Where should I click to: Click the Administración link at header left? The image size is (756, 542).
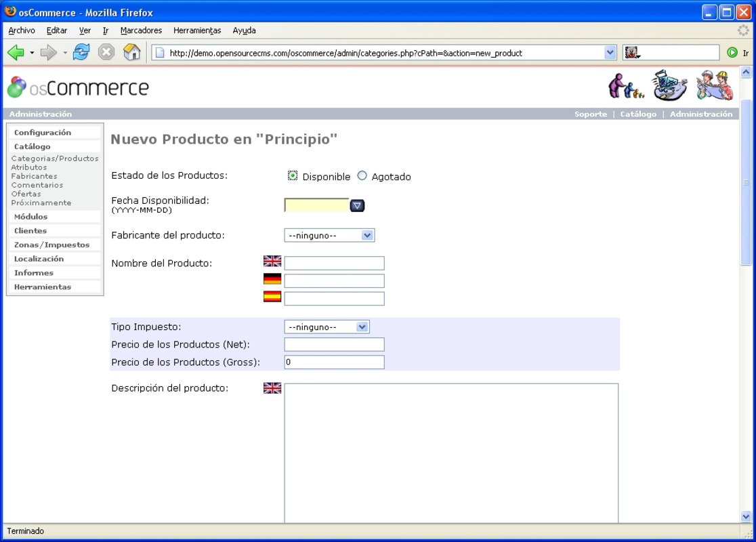(41, 114)
